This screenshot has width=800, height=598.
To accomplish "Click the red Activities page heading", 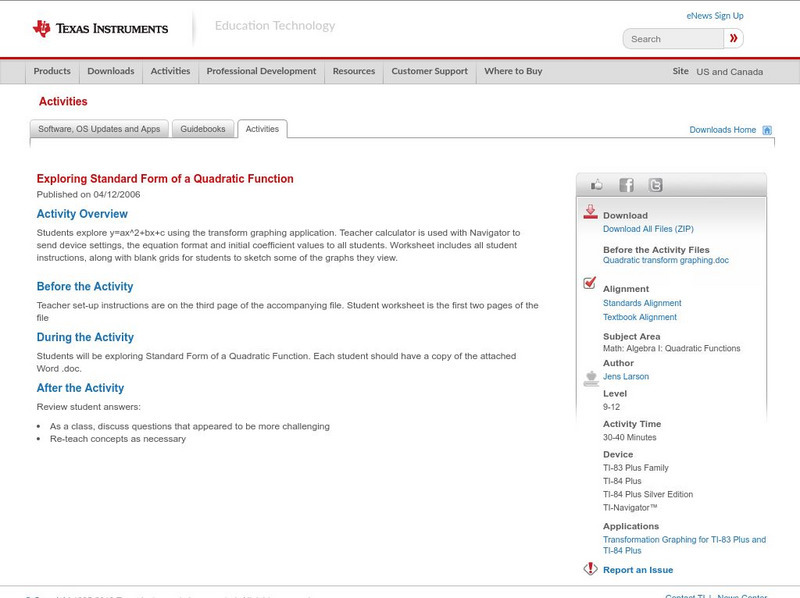I will [63, 102].
